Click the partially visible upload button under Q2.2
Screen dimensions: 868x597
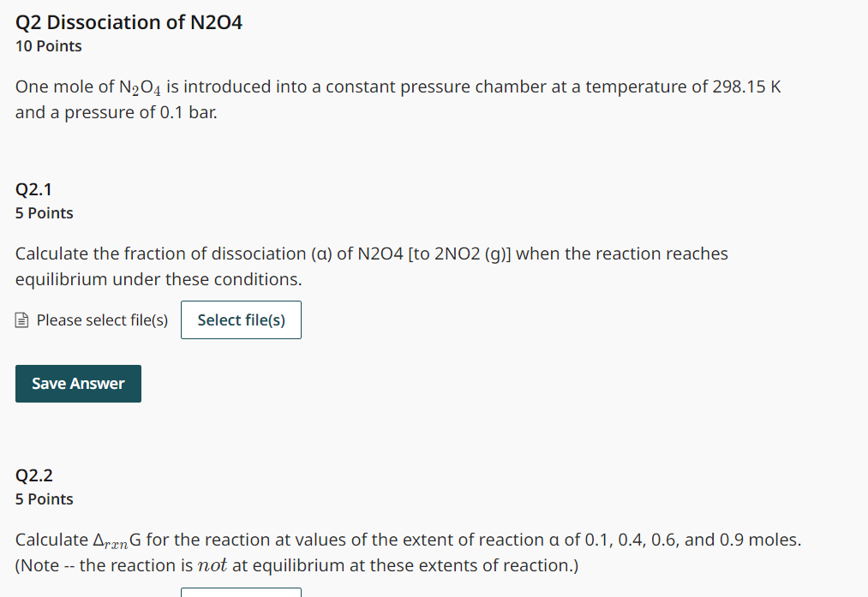(241, 592)
